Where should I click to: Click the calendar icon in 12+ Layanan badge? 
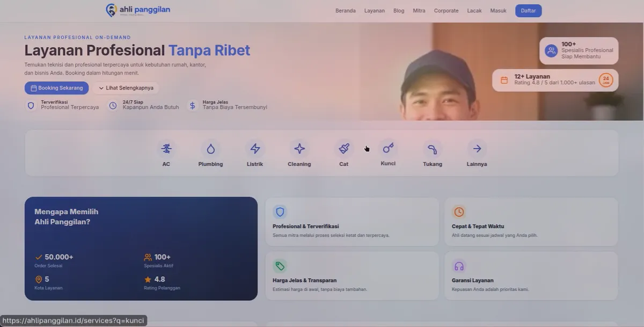click(504, 80)
